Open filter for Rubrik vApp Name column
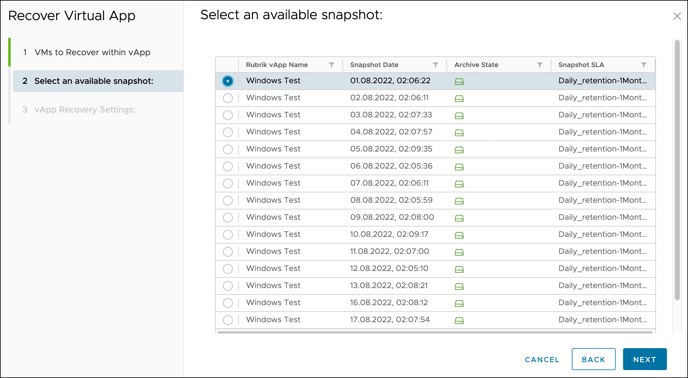This screenshot has width=688, height=378. tap(331, 65)
